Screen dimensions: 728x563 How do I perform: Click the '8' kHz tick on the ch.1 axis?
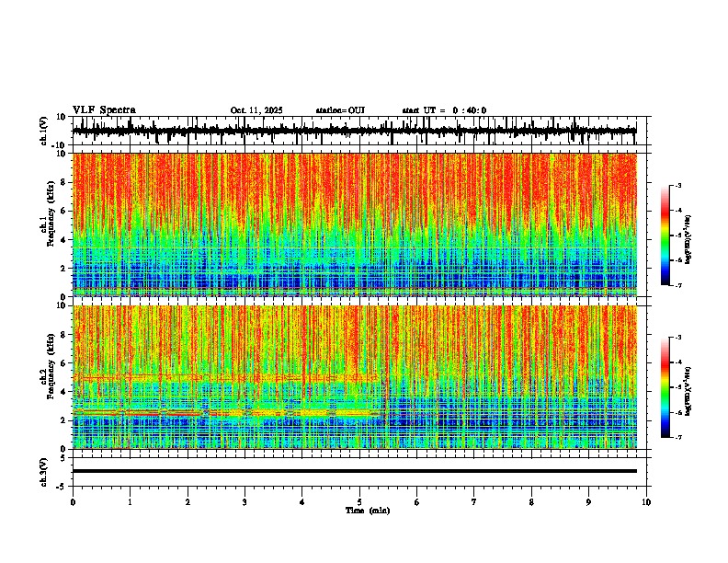click(x=63, y=182)
